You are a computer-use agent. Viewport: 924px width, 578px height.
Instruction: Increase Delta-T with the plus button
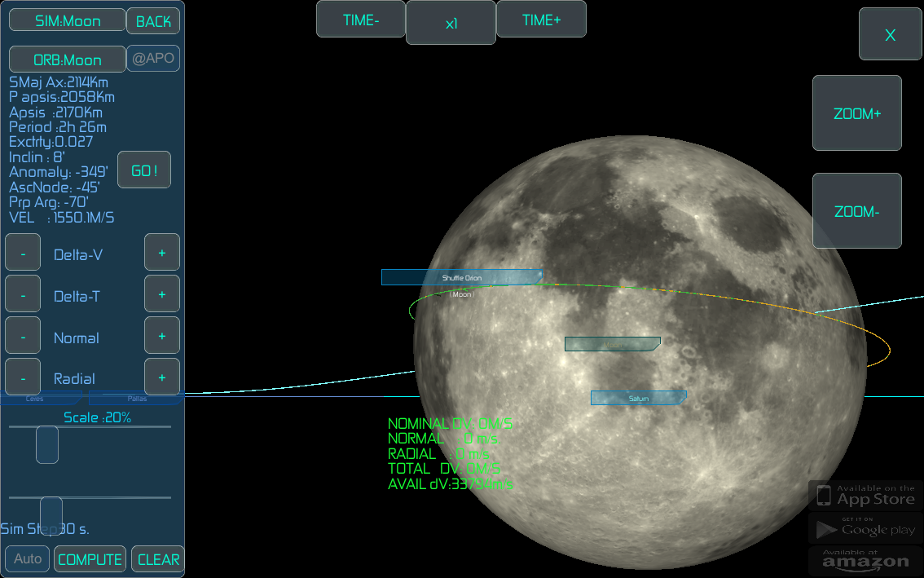(162, 293)
